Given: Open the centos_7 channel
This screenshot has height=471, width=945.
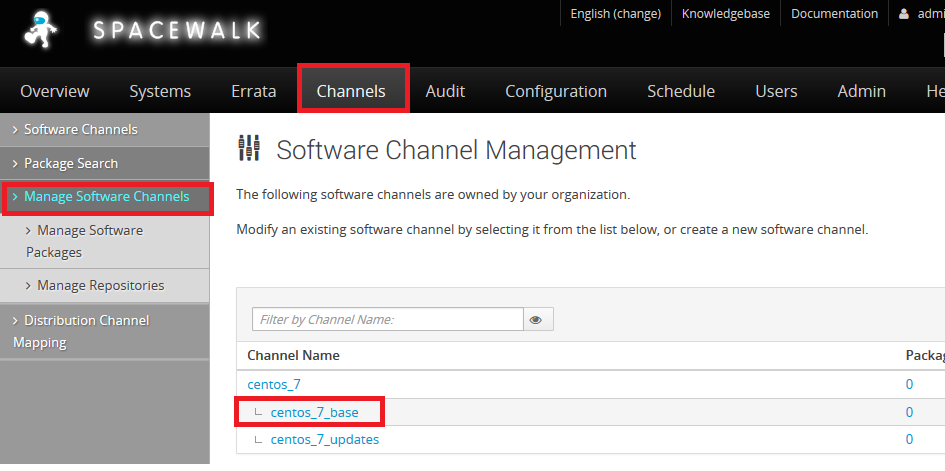Looking at the screenshot, I should 274,384.
